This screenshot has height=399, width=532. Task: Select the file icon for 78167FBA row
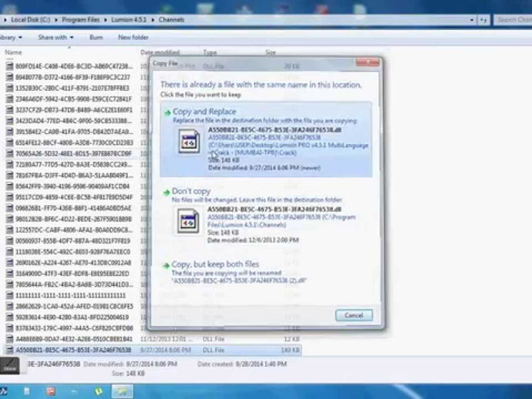pyautogui.click(x=10, y=176)
